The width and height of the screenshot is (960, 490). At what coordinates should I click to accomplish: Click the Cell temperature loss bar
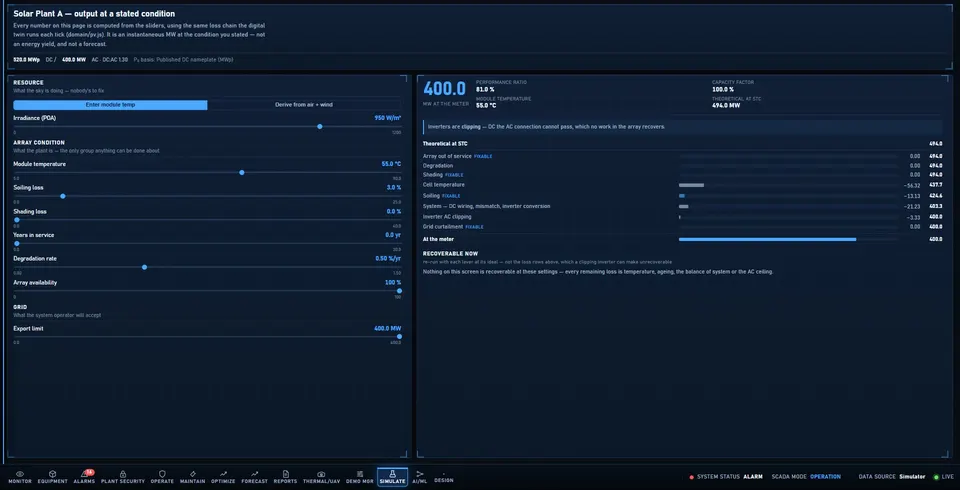point(691,185)
